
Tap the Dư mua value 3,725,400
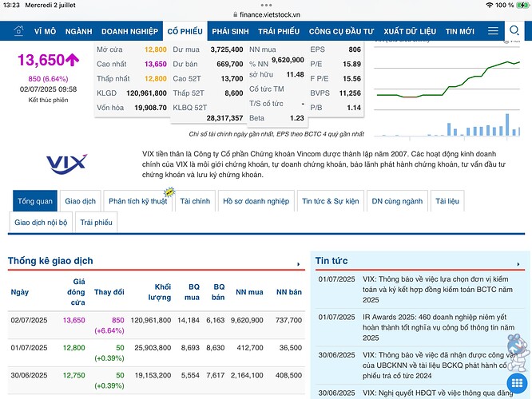tap(227, 49)
